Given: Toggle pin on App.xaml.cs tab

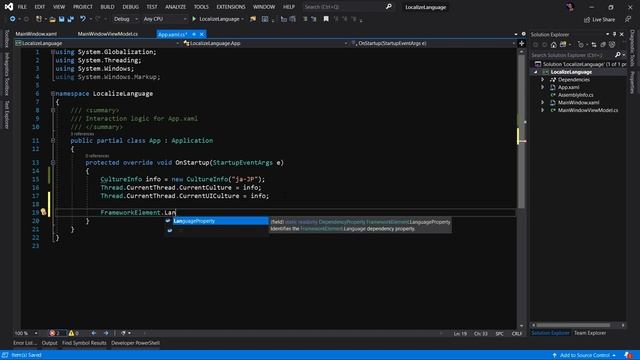Looking at the screenshot, I should [194, 34].
